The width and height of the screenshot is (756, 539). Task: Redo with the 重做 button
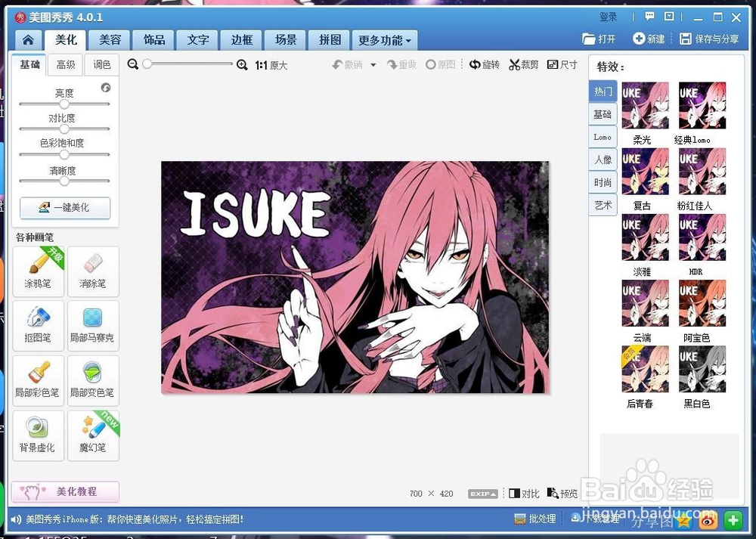[401, 64]
